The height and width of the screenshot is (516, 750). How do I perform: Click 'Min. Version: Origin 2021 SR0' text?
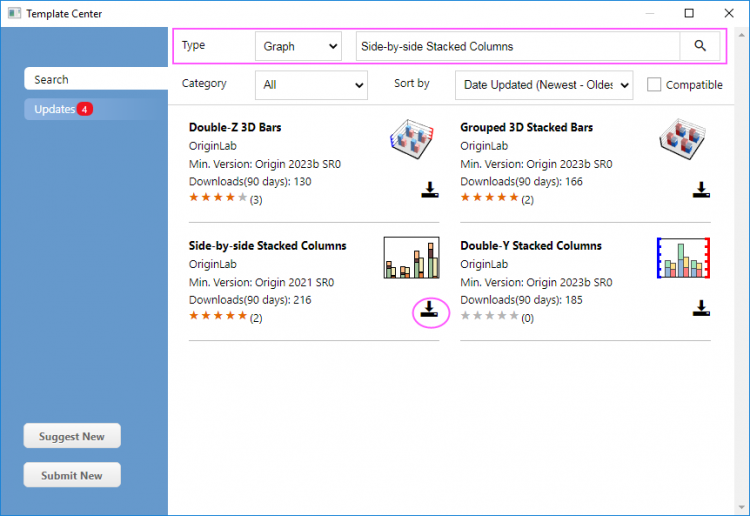[x=262, y=282]
